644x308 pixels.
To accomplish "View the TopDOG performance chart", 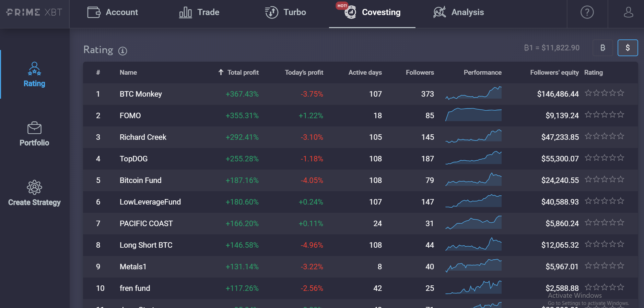I will pos(473,158).
